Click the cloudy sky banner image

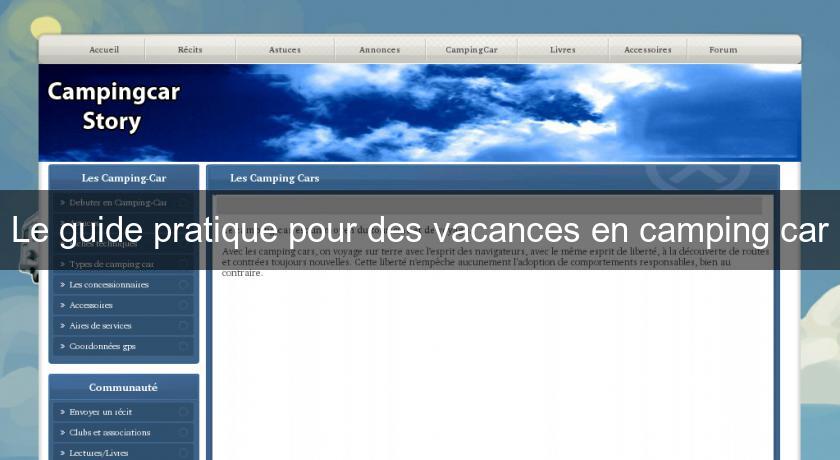click(420, 112)
